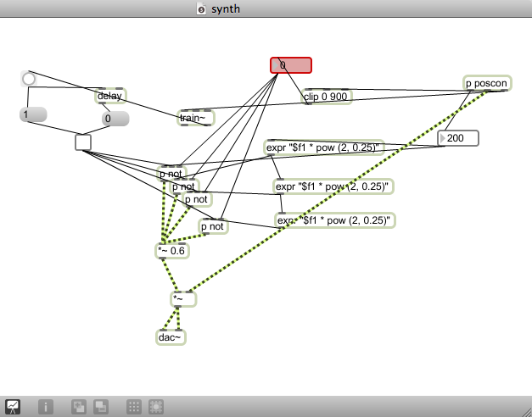Trigger the circular bang button
The image size is (532, 417).
click(29, 79)
